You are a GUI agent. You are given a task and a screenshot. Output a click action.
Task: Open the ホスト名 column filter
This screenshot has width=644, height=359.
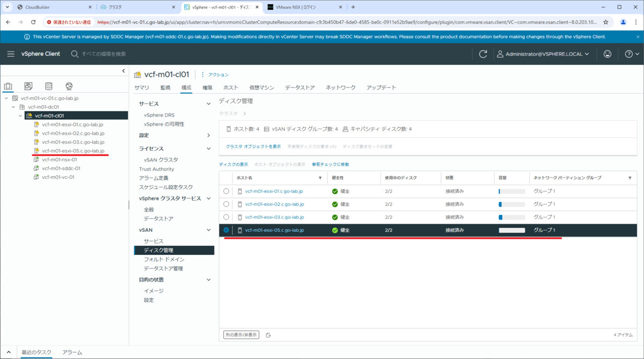(x=320, y=178)
